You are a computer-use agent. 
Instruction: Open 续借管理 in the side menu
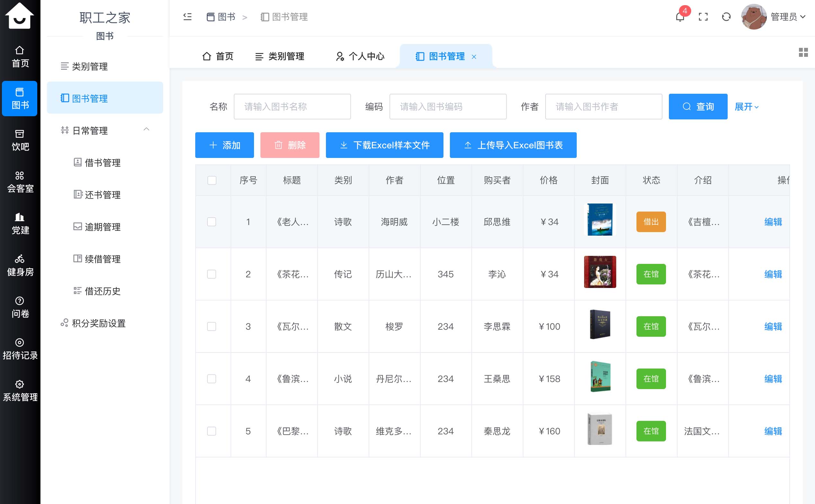105,259
